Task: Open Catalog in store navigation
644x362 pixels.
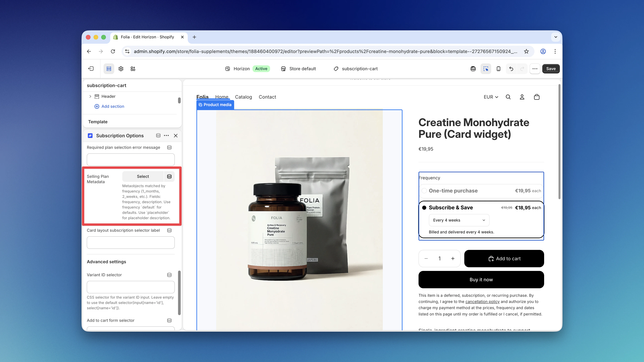Action: pos(244,97)
